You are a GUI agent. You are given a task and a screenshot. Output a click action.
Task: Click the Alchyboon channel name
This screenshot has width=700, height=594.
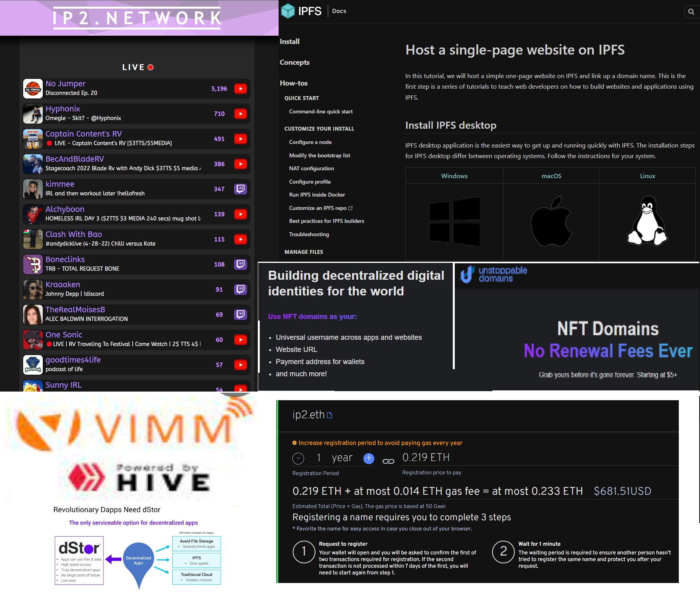click(x=65, y=209)
